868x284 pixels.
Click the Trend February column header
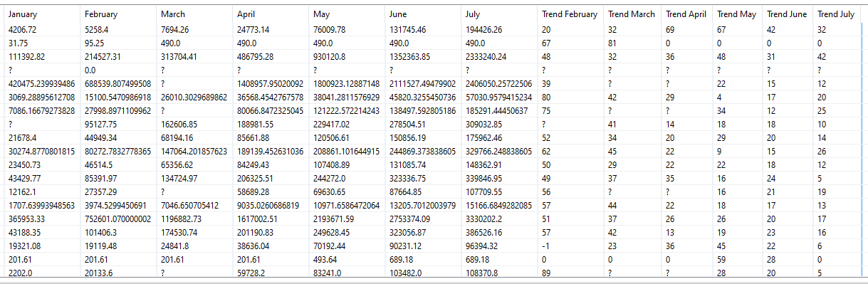point(570,14)
